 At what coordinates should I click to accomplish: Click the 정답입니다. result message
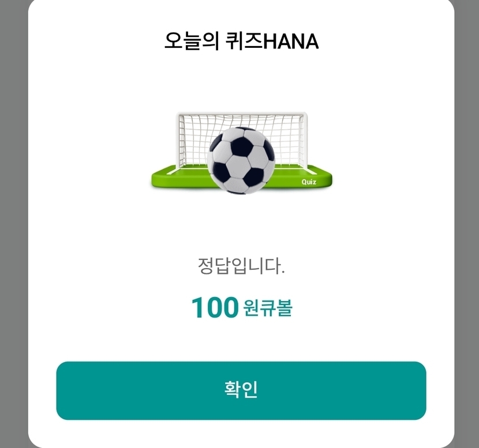[x=241, y=267]
